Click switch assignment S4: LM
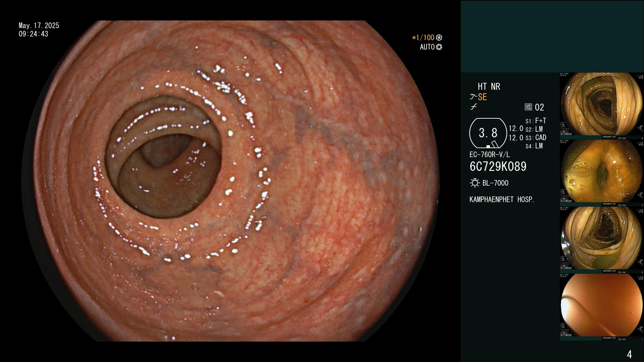 [534, 146]
